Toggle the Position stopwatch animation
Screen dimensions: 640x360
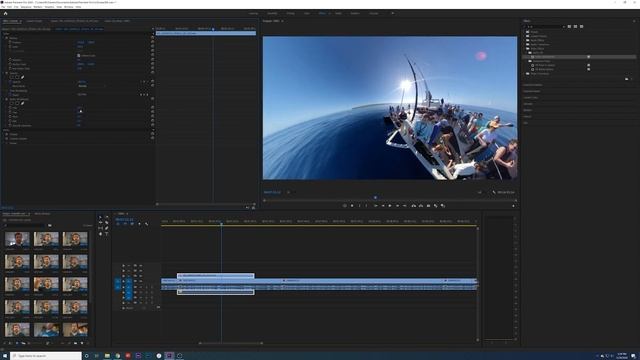click(10, 42)
